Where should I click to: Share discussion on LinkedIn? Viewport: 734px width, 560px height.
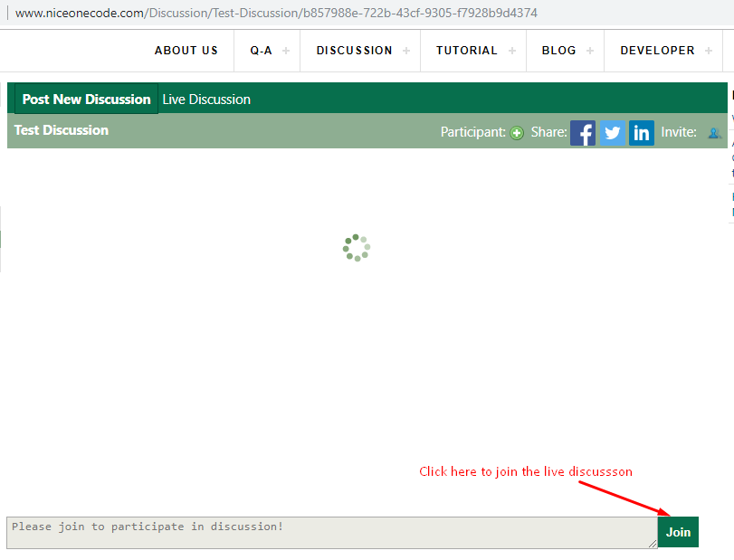(642, 133)
